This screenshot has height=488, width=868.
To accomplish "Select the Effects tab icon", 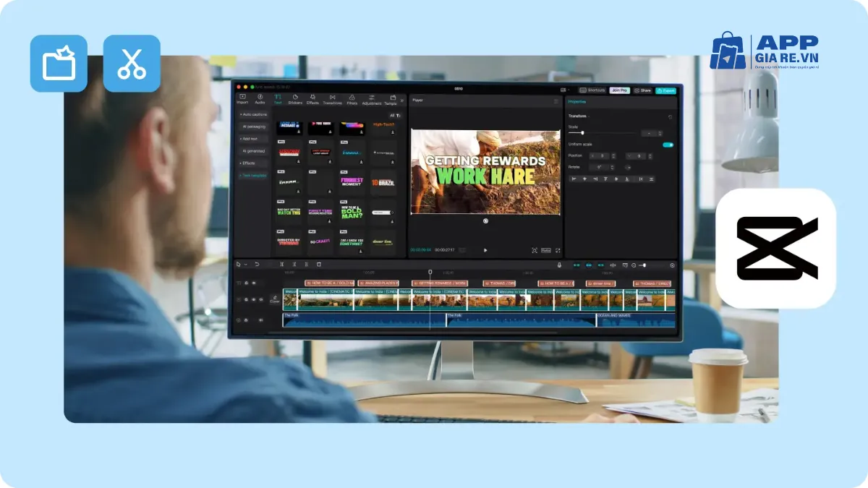I will (312, 98).
